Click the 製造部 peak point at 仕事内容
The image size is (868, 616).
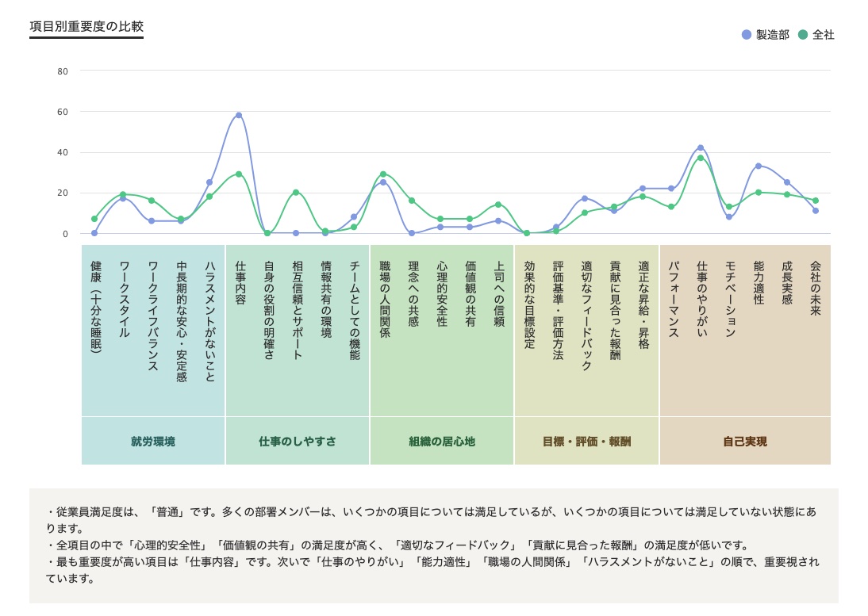(239, 116)
